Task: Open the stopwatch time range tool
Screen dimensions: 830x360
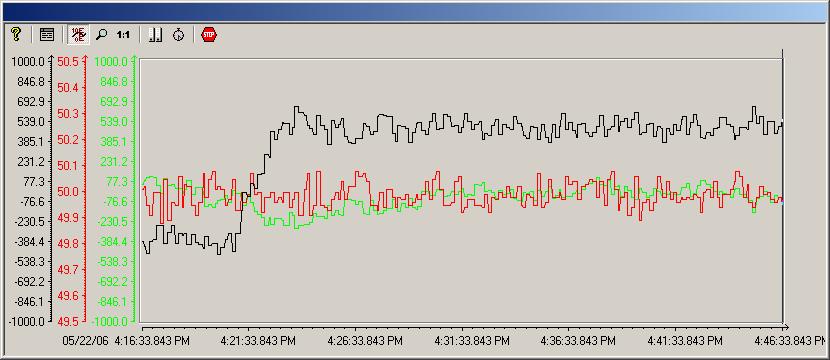Action: [x=179, y=35]
